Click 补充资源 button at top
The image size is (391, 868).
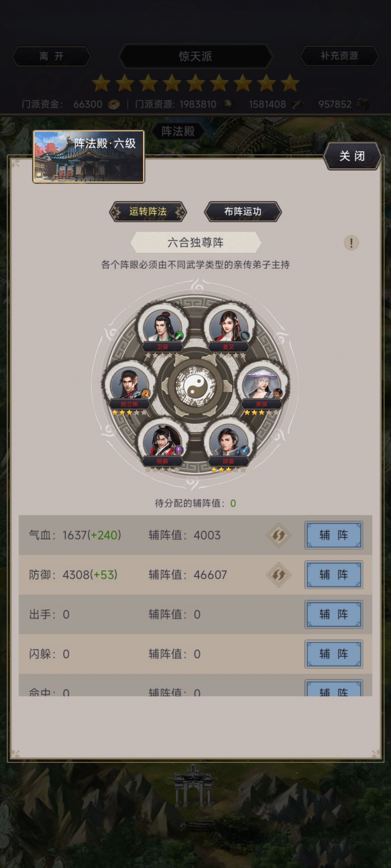pyautogui.click(x=339, y=56)
